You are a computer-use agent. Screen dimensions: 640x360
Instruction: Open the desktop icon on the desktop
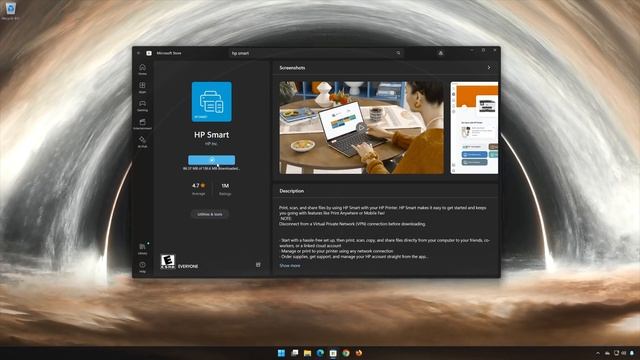(10, 11)
